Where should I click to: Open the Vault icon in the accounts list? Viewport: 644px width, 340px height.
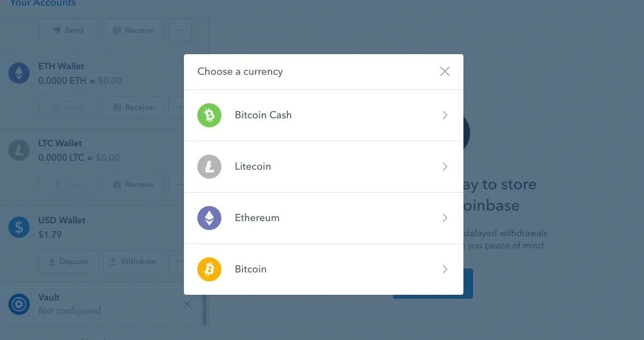coord(19,304)
